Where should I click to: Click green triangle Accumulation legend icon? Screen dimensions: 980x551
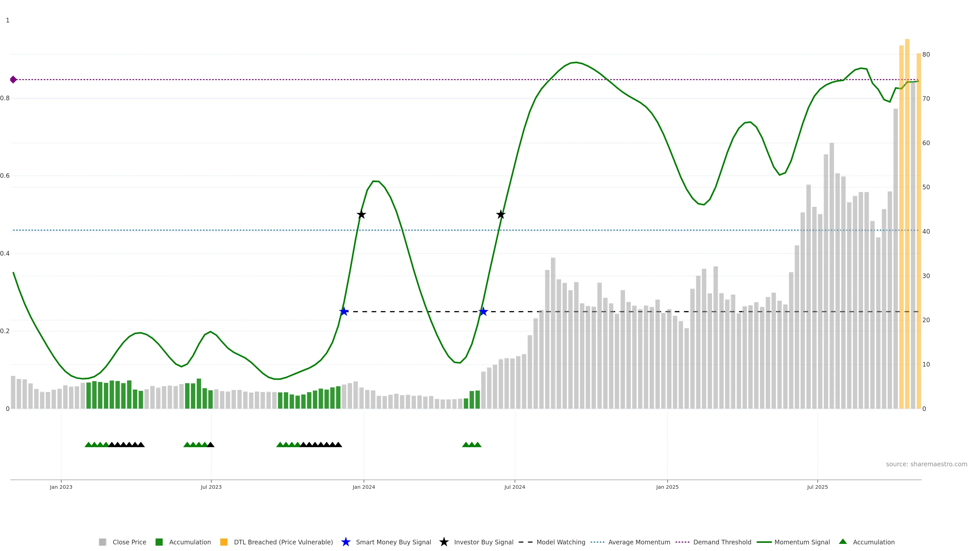pos(843,542)
